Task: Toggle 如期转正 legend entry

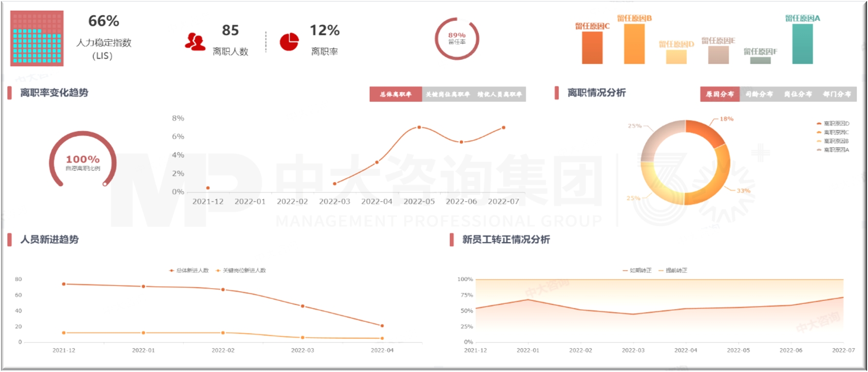Action: tap(637, 270)
